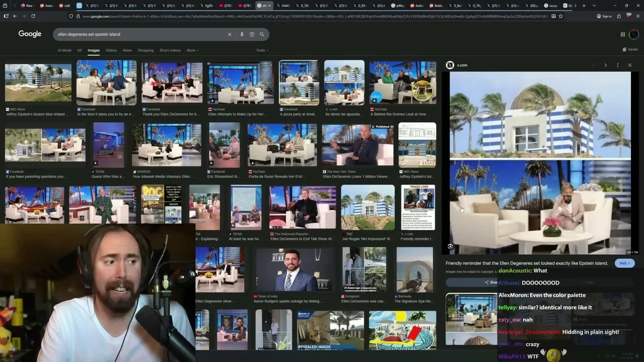Open preview panel three-dot options
This screenshot has height=362, width=644.
click(x=618, y=65)
